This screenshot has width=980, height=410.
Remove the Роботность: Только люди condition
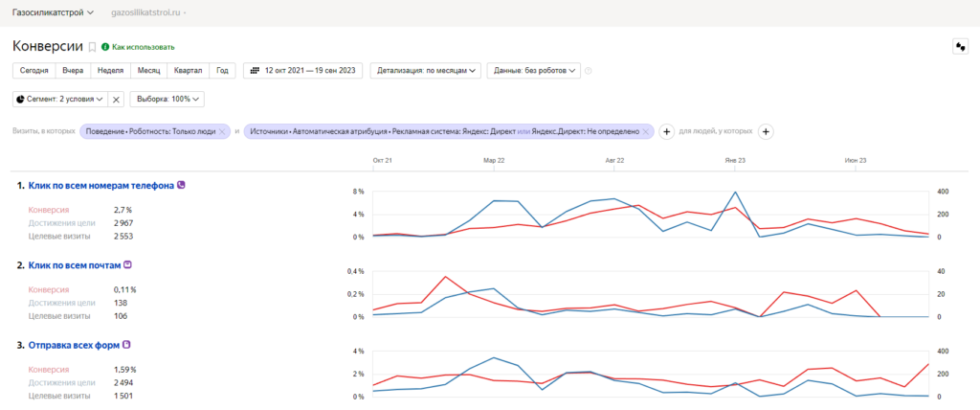(x=222, y=131)
